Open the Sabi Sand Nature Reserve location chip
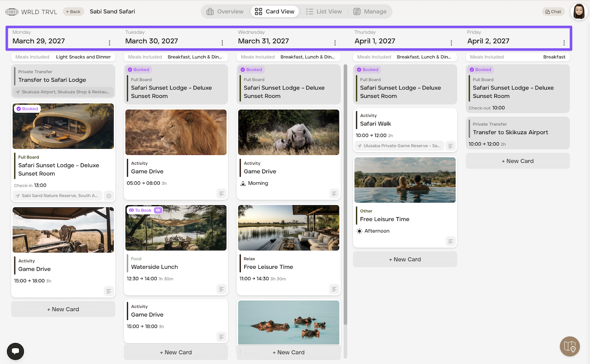The width and height of the screenshot is (590, 364). pyautogui.click(x=57, y=196)
